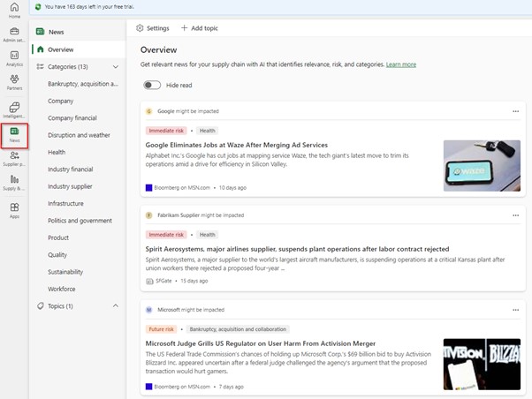Click the Categories list icon
This screenshot has height=399, width=532.
point(40,67)
